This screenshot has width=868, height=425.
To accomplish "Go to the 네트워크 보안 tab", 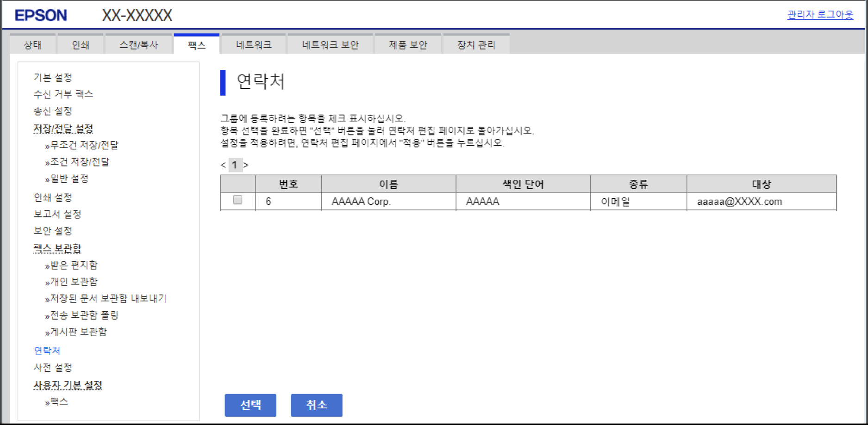I will (330, 45).
